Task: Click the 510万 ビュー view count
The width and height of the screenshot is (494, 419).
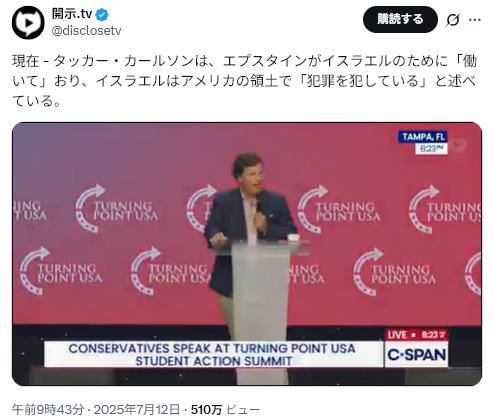Action: (x=225, y=410)
